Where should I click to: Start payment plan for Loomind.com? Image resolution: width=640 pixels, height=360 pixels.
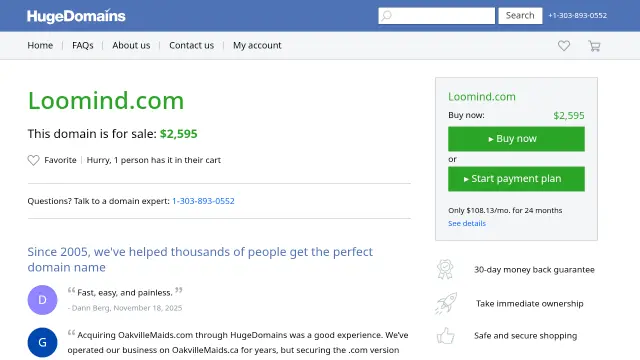[x=516, y=179]
